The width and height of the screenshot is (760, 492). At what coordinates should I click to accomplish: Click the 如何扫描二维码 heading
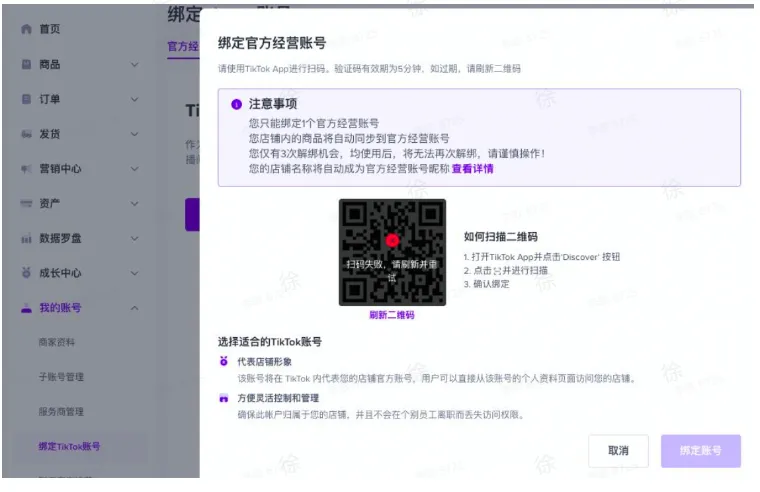[x=501, y=237]
